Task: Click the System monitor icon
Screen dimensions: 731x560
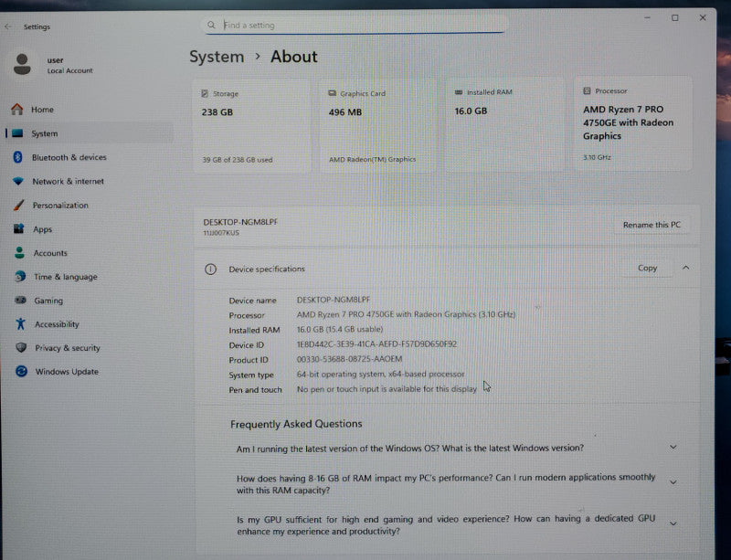Action: [x=17, y=133]
